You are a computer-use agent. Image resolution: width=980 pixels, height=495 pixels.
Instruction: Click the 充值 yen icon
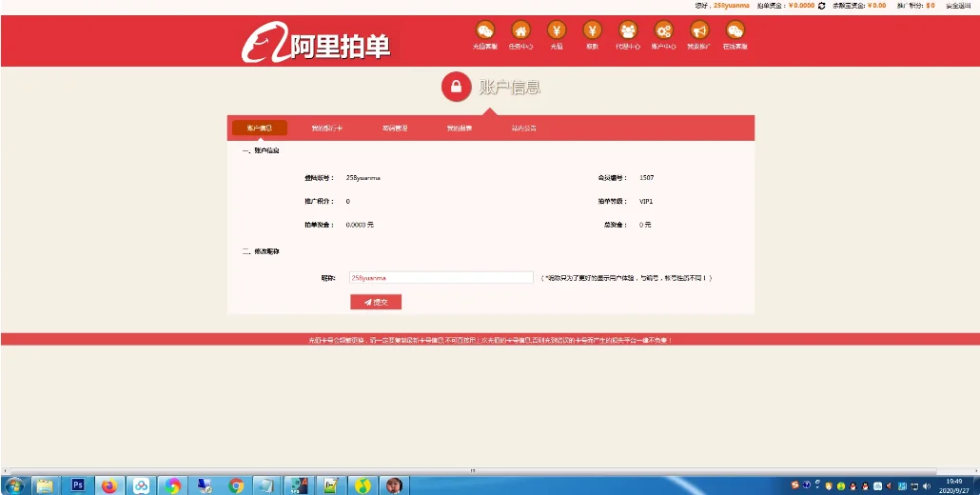(557, 31)
